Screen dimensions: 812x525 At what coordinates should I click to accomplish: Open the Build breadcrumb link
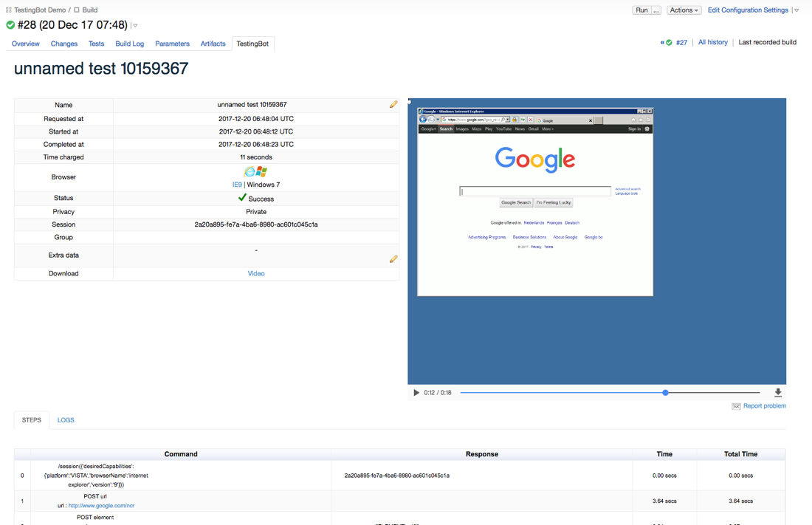89,10
